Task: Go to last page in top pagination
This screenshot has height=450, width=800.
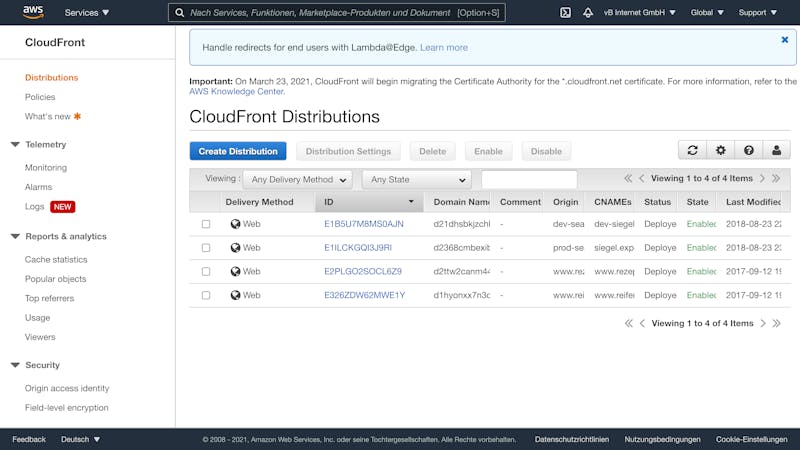Action: click(x=776, y=178)
